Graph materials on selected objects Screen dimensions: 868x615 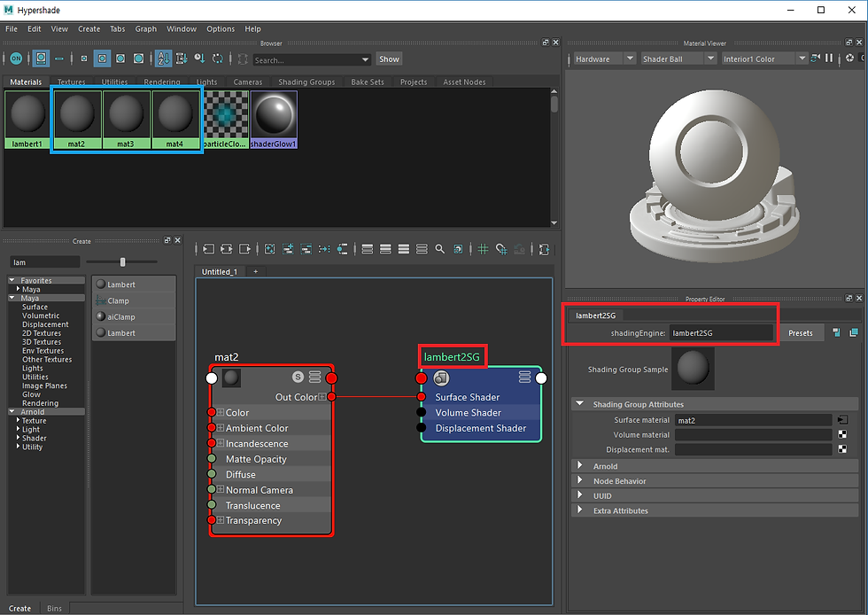pyautogui.click(x=343, y=249)
